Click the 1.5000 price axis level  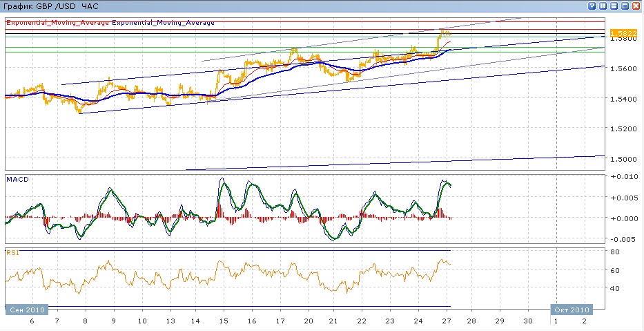pyautogui.click(x=623, y=158)
